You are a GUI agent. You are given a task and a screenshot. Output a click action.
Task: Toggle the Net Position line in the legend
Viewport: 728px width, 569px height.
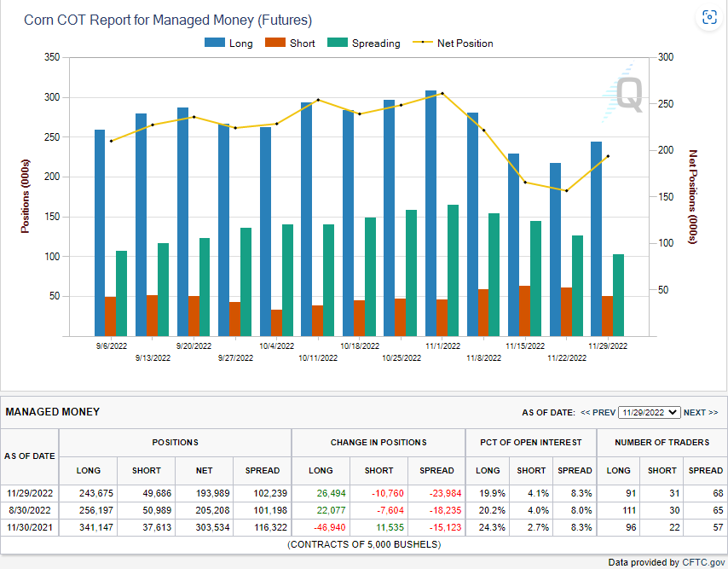point(454,44)
